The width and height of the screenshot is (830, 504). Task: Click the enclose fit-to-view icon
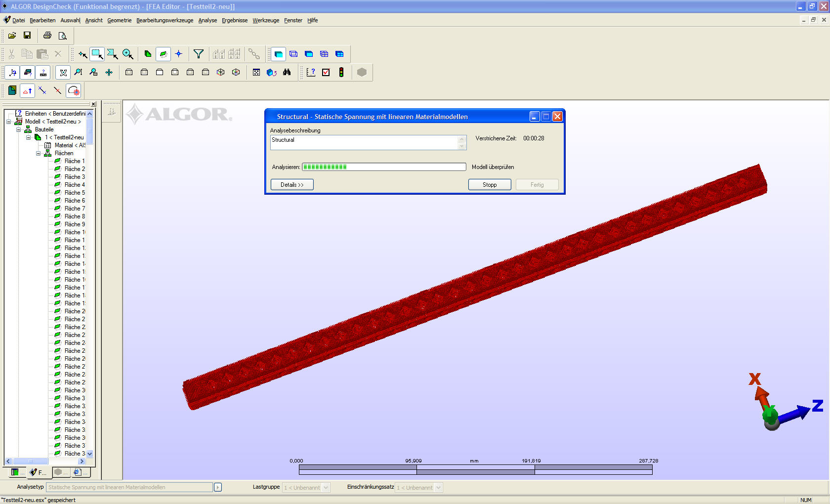coord(256,73)
